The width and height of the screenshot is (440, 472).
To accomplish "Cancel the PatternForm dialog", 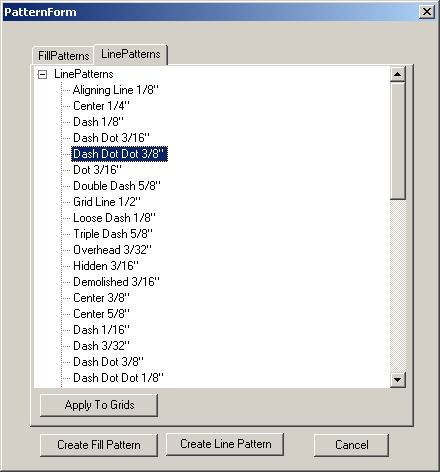I will tap(352, 445).
